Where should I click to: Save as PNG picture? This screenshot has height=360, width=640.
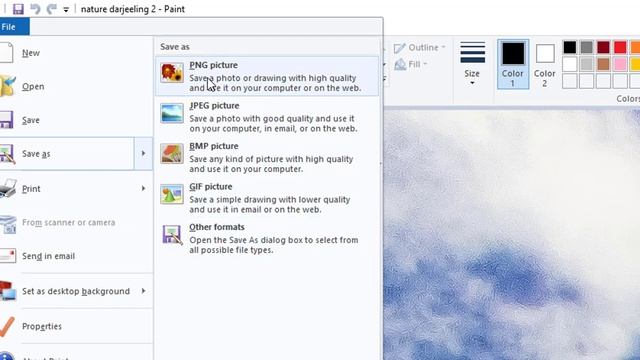tap(267, 76)
